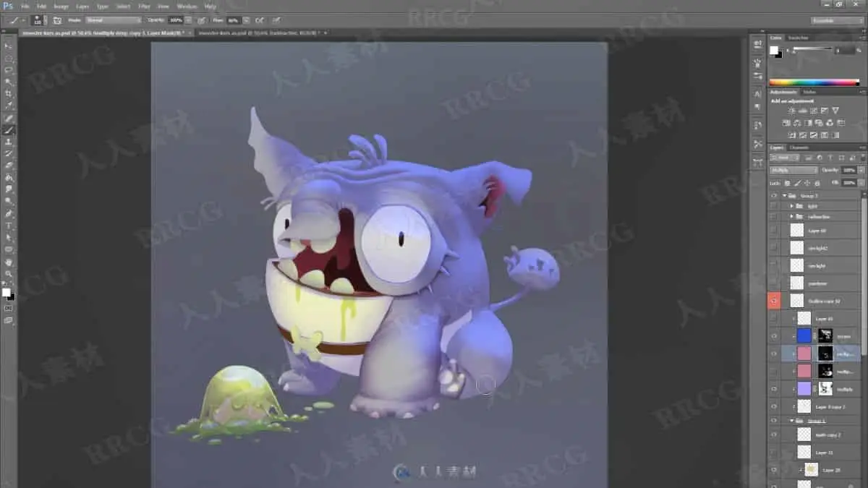Open the layer blend mode dropdown
Viewport: 868px width, 488px height.
click(x=793, y=170)
